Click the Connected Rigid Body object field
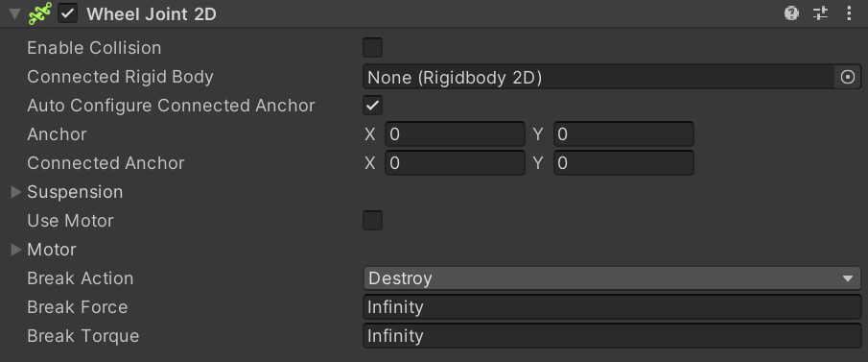 point(598,77)
